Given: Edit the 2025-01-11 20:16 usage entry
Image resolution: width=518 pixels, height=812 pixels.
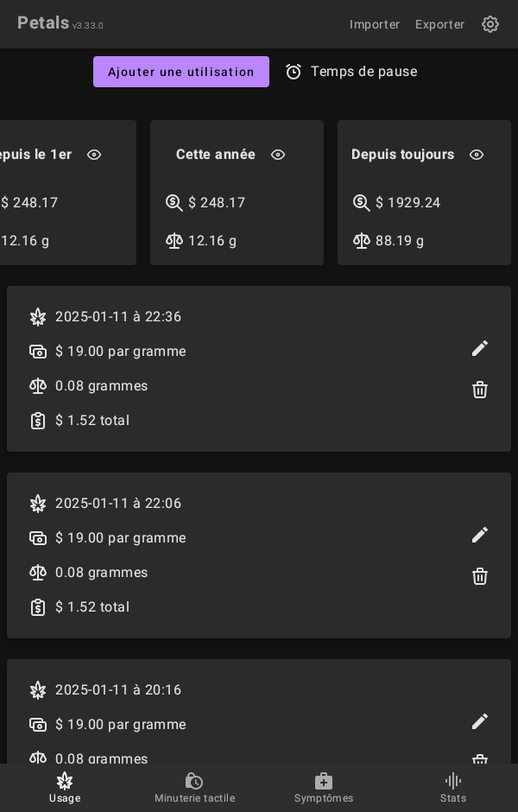Looking at the screenshot, I should (x=480, y=721).
